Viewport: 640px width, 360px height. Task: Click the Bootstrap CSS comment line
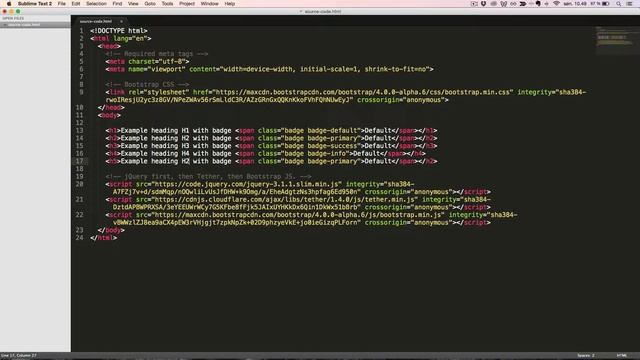[147, 84]
